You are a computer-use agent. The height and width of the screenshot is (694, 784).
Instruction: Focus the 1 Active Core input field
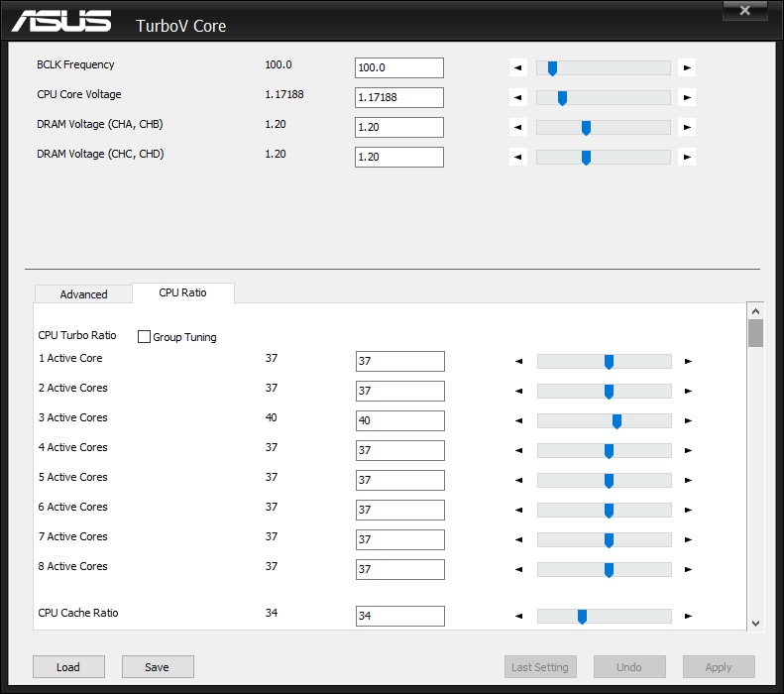(x=400, y=361)
